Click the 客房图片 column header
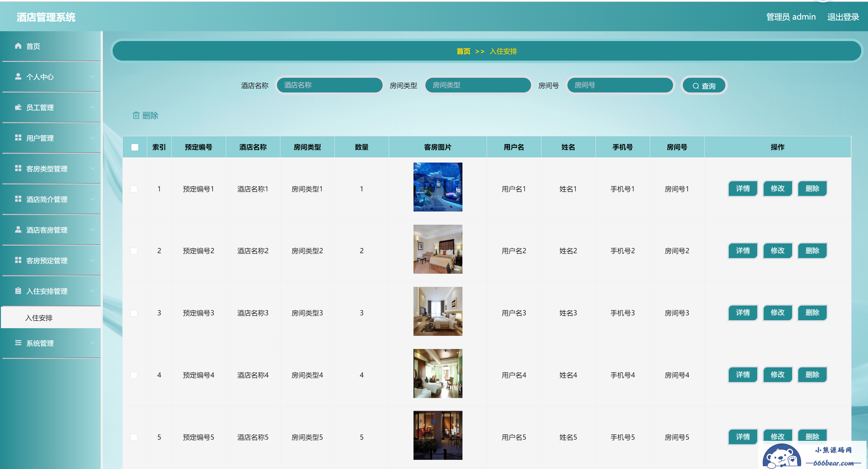 (x=438, y=147)
